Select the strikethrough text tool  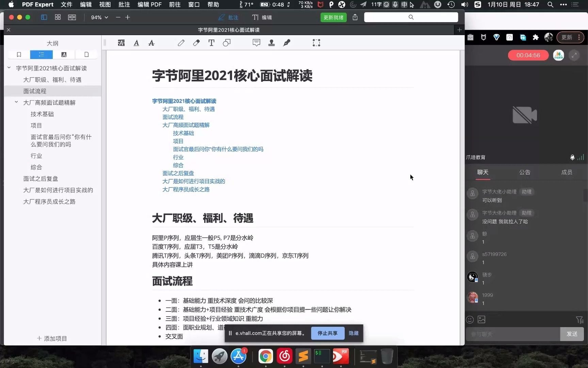coord(151,43)
